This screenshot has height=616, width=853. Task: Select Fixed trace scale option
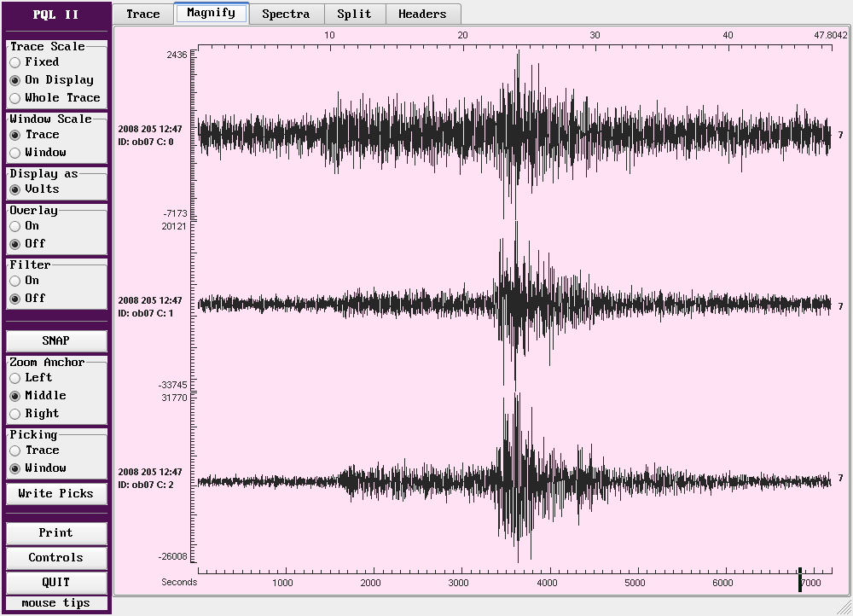point(15,62)
